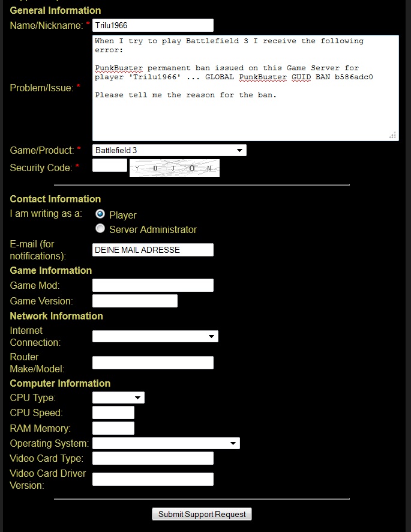Select the Player radio button

pos(100,214)
